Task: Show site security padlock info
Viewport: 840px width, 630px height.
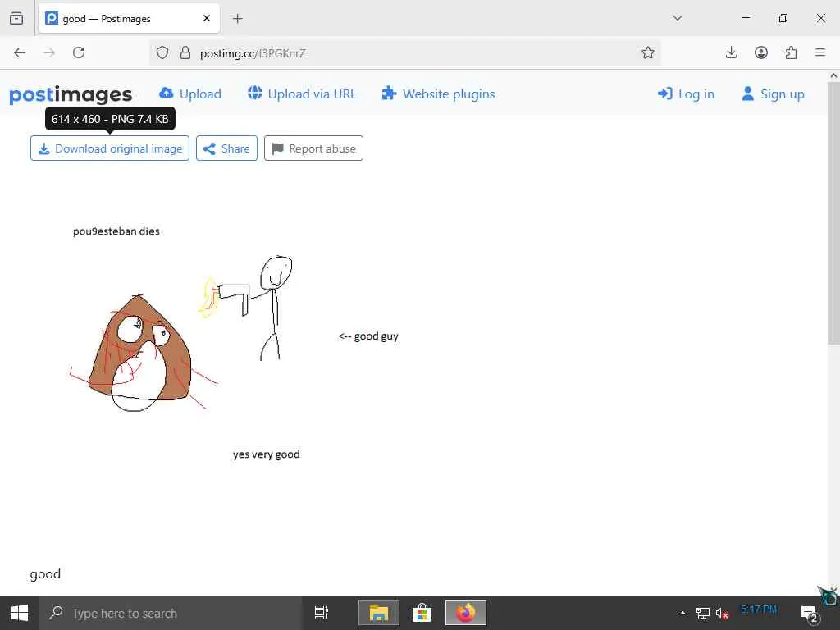Action: (185, 52)
